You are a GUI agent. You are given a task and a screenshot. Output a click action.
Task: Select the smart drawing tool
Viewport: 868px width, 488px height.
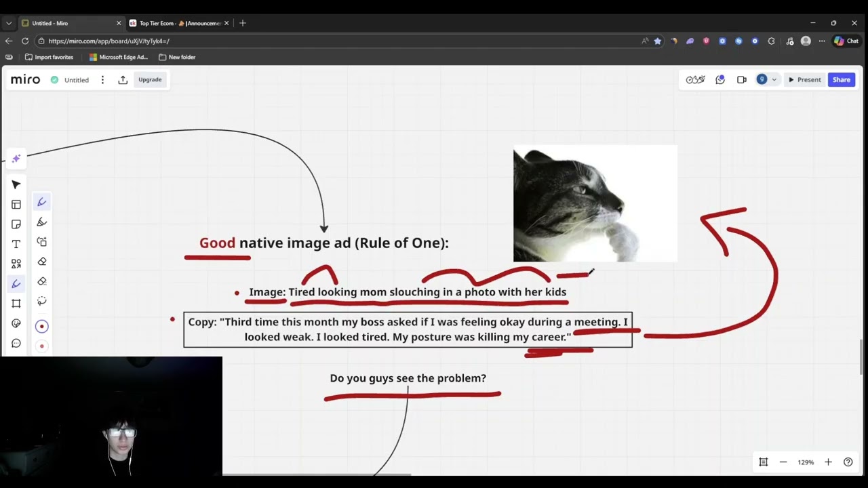click(41, 241)
